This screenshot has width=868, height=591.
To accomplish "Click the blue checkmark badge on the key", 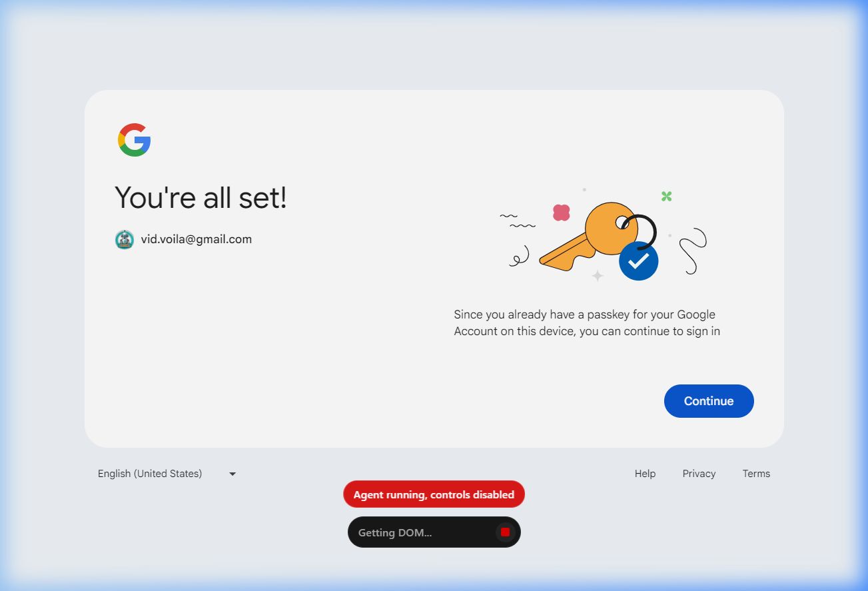I will 638,261.
